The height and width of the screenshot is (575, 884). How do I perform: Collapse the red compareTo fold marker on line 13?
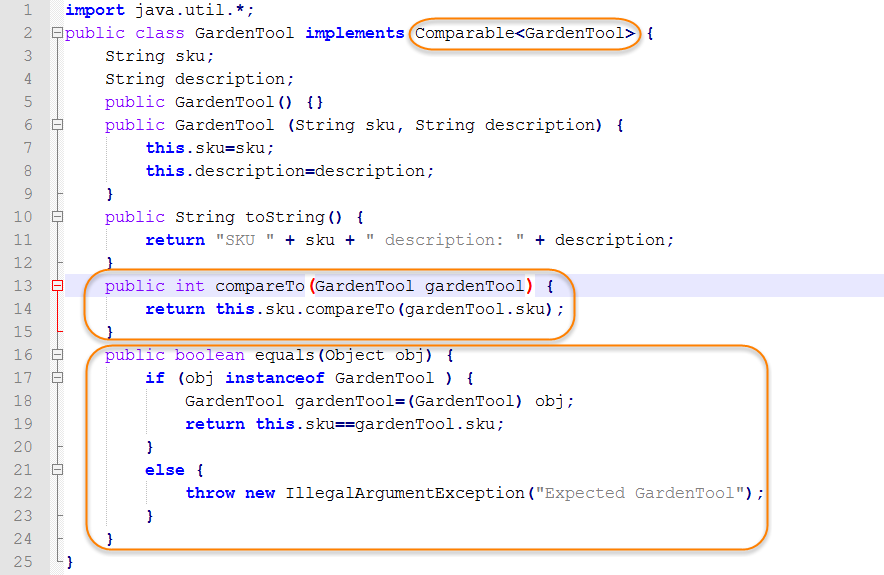57,286
